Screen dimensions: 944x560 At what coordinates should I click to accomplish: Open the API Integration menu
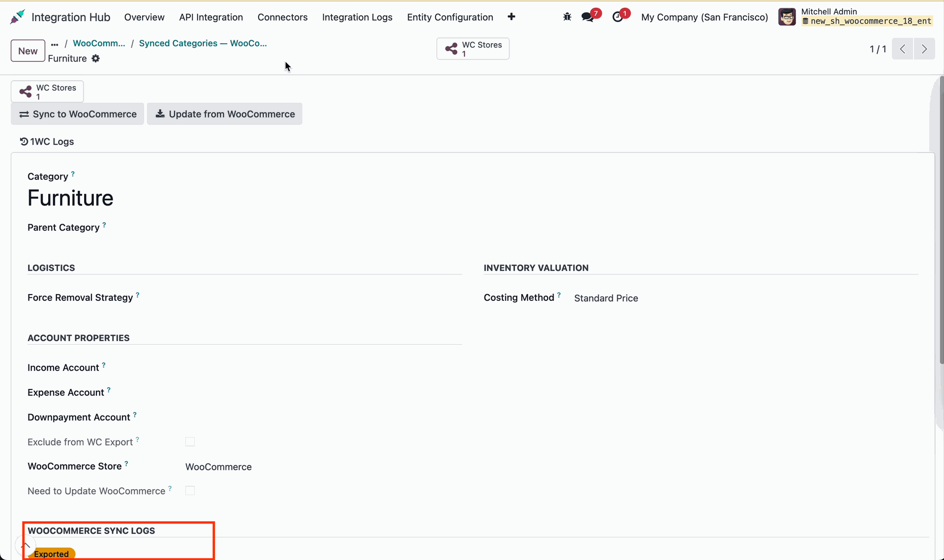211,17
